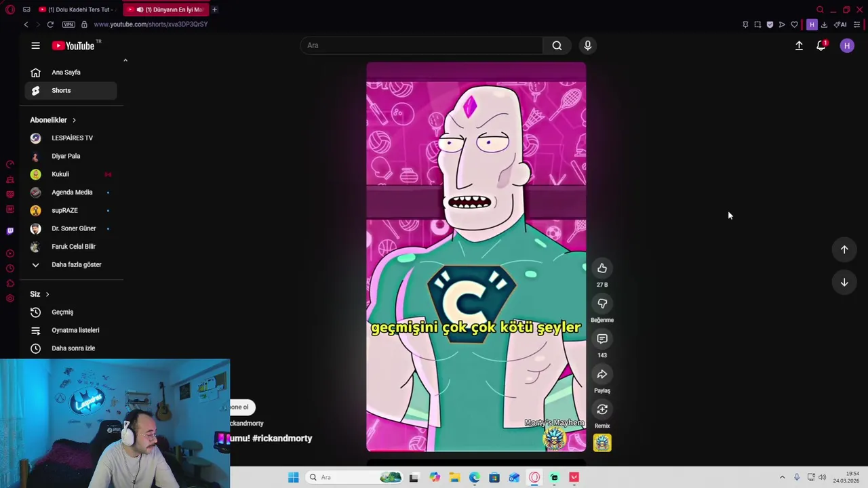The image size is (868, 488).
Task: Click the Windows taskbar search box
Action: click(354, 477)
